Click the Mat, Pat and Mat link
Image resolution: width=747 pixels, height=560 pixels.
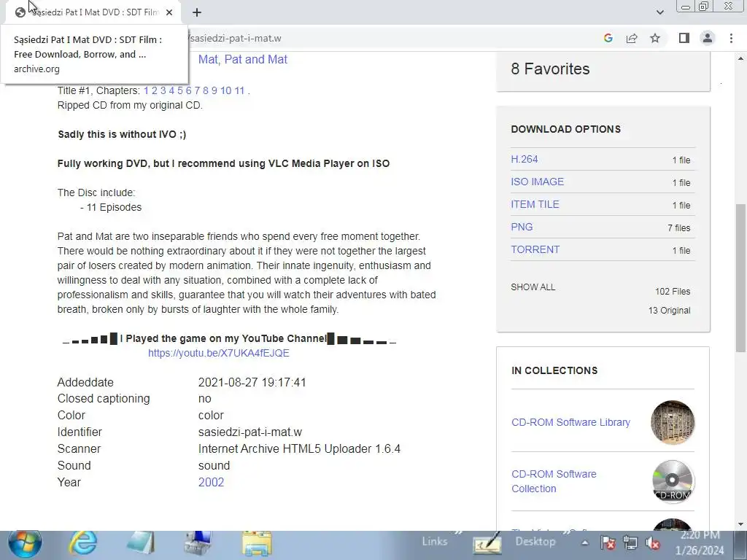tap(242, 60)
